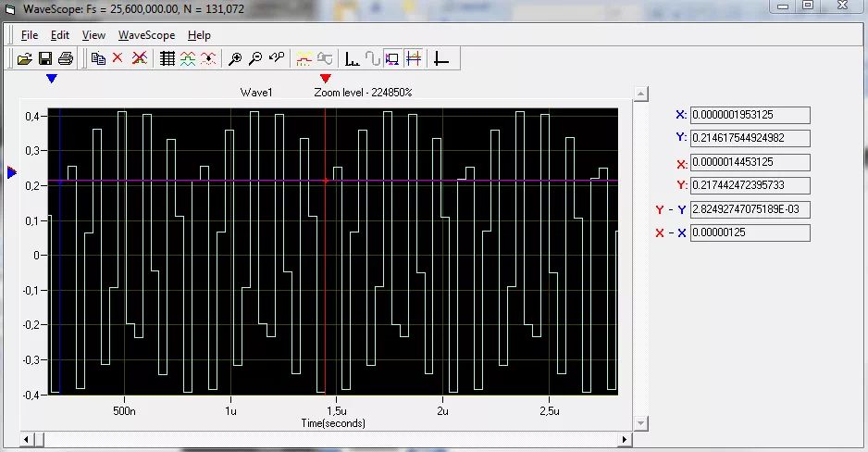Click the 500n time axis tick label
Viewport: 868px width, 452px height.
tap(124, 411)
